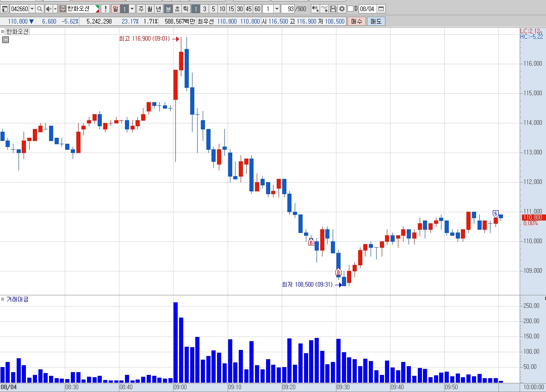Click the window layout icon beside stock code
The height and width of the screenshot is (392, 546).
click(5, 9)
